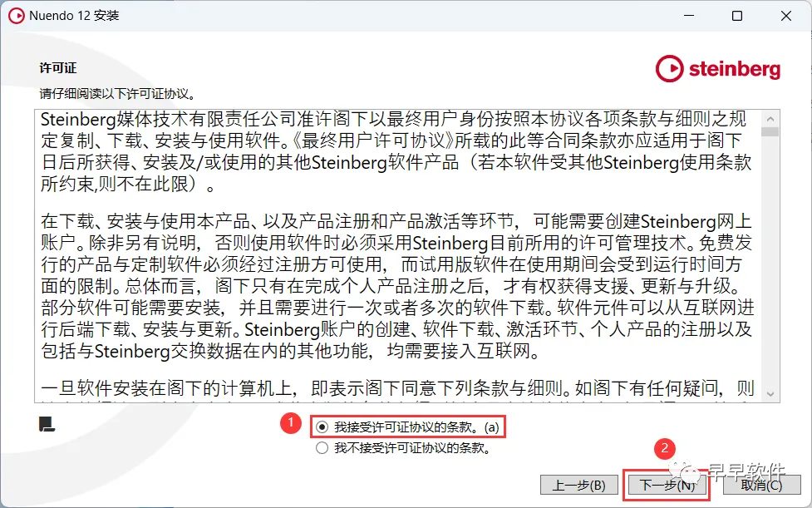Image resolution: width=812 pixels, height=508 pixels.
Task: Cancel installation via 取消(C) button
Action: click(x=762, y=486)
